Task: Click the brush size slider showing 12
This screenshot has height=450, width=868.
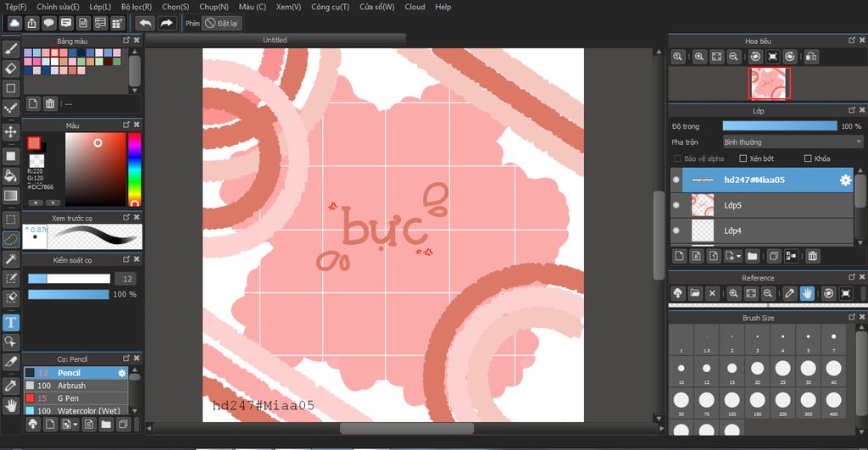Action: click(70, 279)
